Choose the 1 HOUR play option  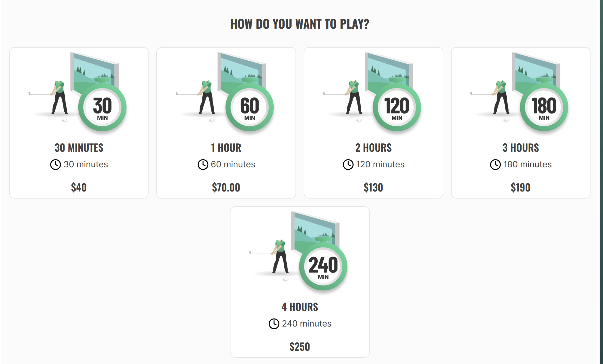click(226, 148)
